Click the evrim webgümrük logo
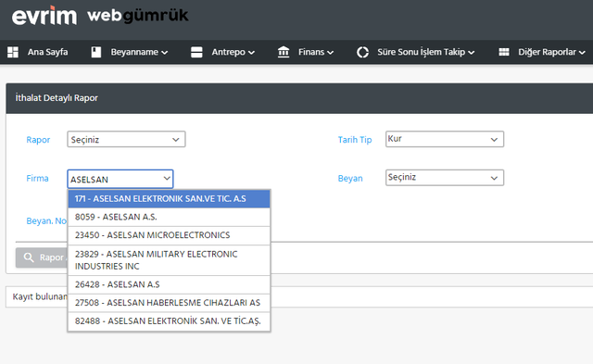Image resolution: width=593 pixels, height=364 pixels. [100, 16]
